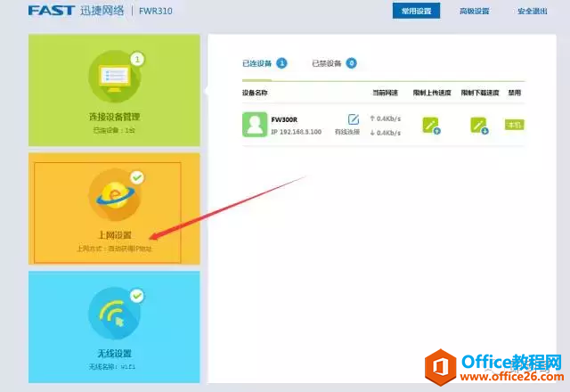570x392 pixels.
Task: Switch to the 已禁设备 tab
Action: click(x=327, y=63)
